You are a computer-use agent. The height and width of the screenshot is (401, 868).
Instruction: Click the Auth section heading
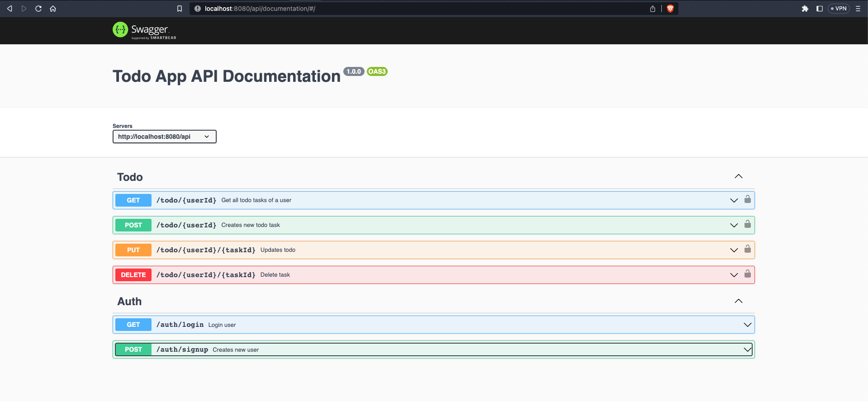129,302
